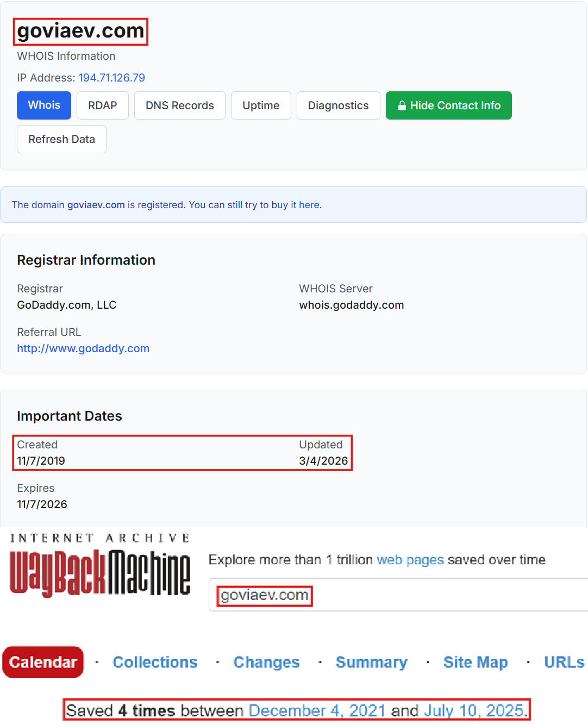Select the Whois tab
This screenshot has width=588, height=725.
43,105
